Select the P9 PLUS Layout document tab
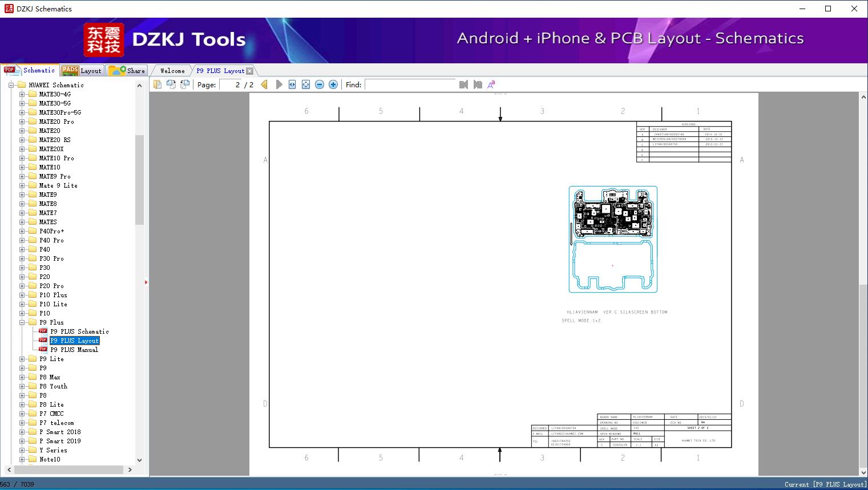This screenshot has height=490, width=868. [220, 71]
